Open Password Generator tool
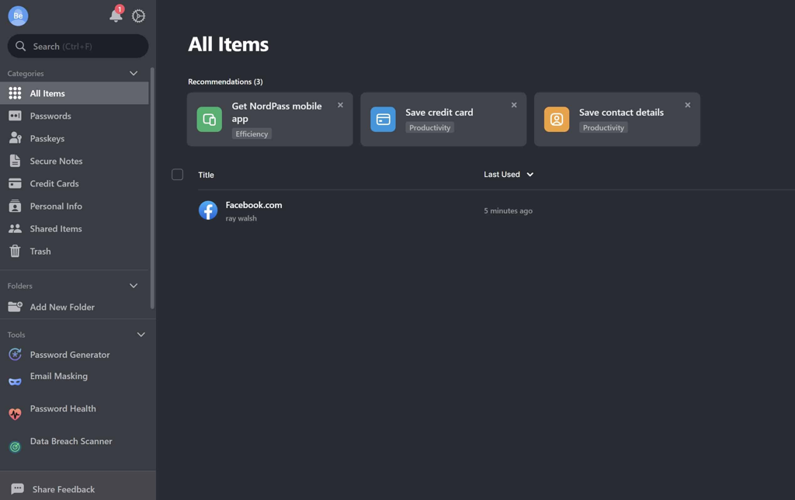The width and height of the screenshot is (795, 500). click(x=69, y=355)
